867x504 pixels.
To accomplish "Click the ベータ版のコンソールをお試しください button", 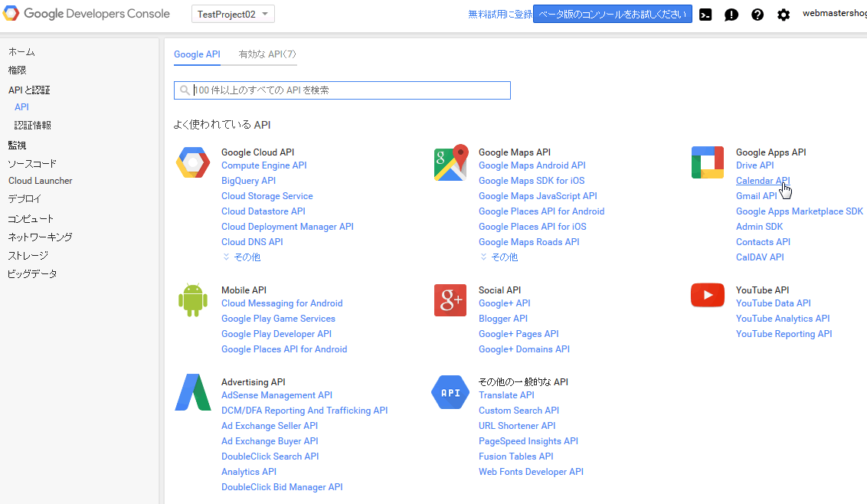I will 613,15.
